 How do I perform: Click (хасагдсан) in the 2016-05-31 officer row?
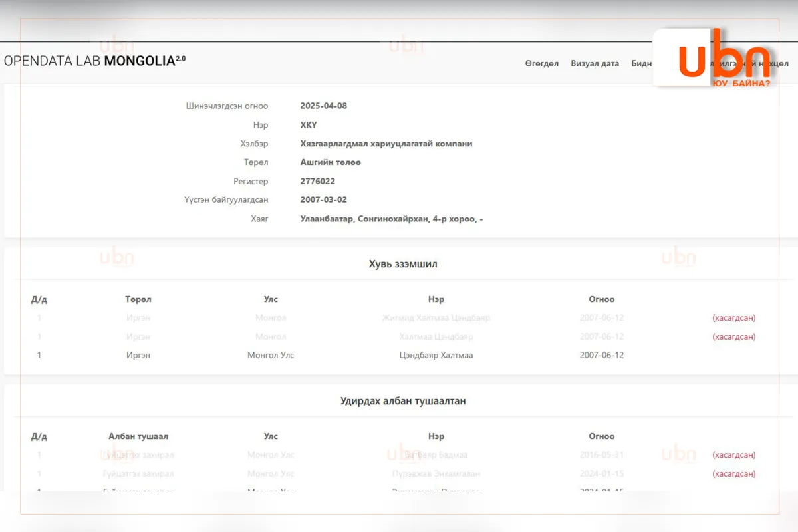pyautogui.click(x=734, y=455)
